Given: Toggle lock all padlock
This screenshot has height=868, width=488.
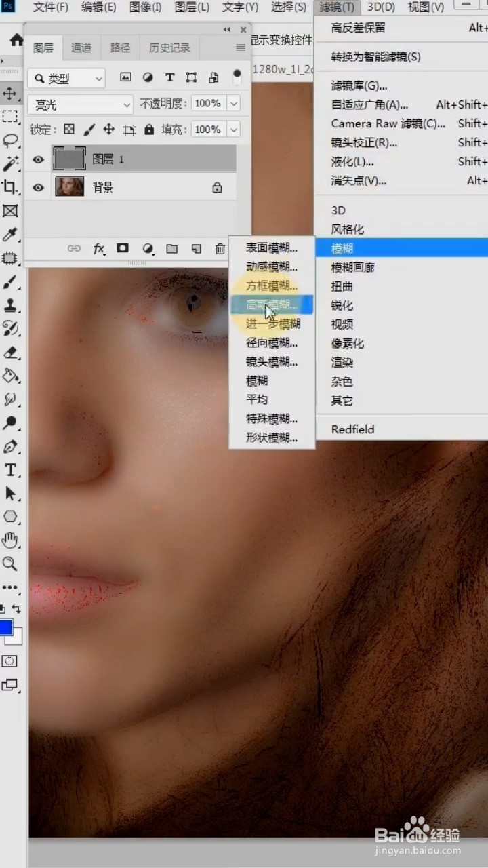Looking at the screenshot, I should click(149, 129).
